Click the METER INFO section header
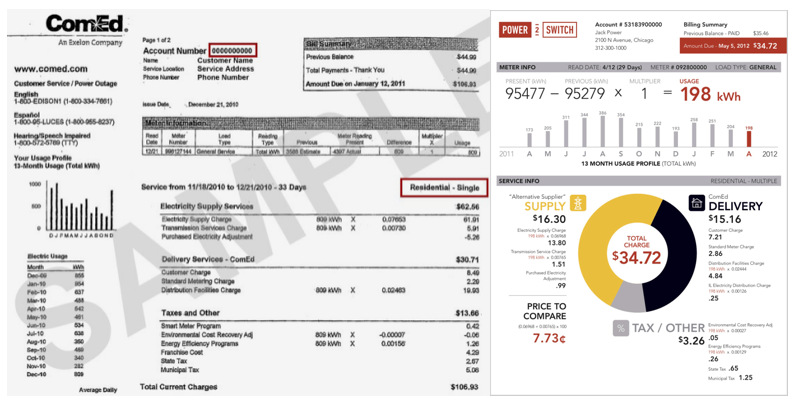 [639, 67]
